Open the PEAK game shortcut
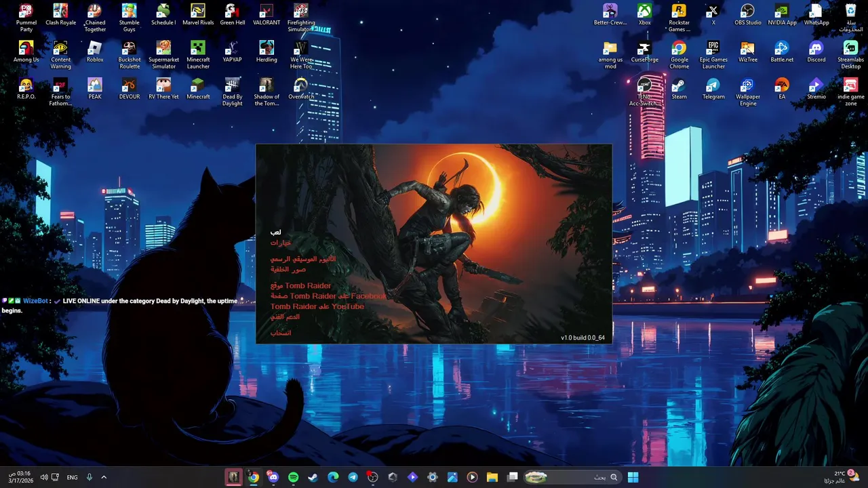868x488 pixels. 95,89
